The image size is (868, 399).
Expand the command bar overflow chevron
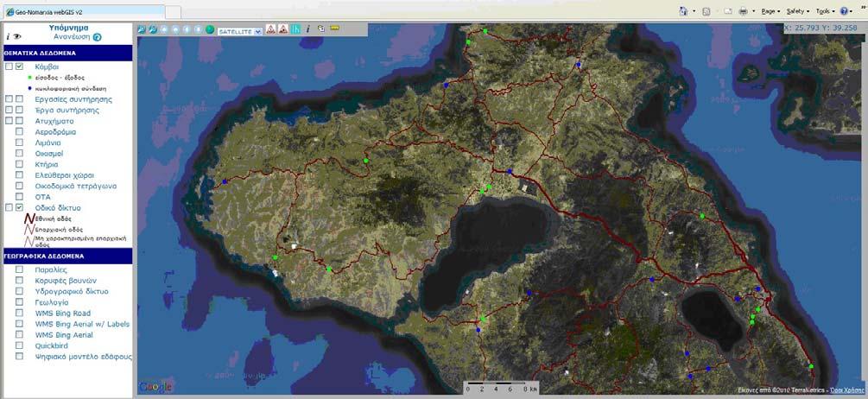point(863,7)
